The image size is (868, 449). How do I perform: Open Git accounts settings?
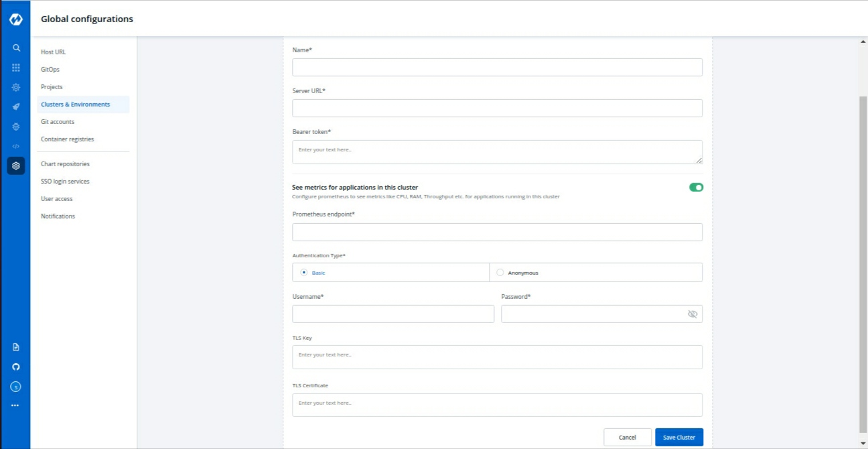58,122
